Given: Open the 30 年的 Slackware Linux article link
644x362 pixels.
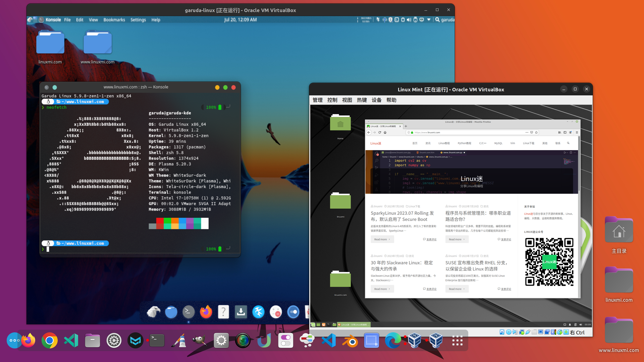Looking at the screenshot, I should (x=402, y=266).
